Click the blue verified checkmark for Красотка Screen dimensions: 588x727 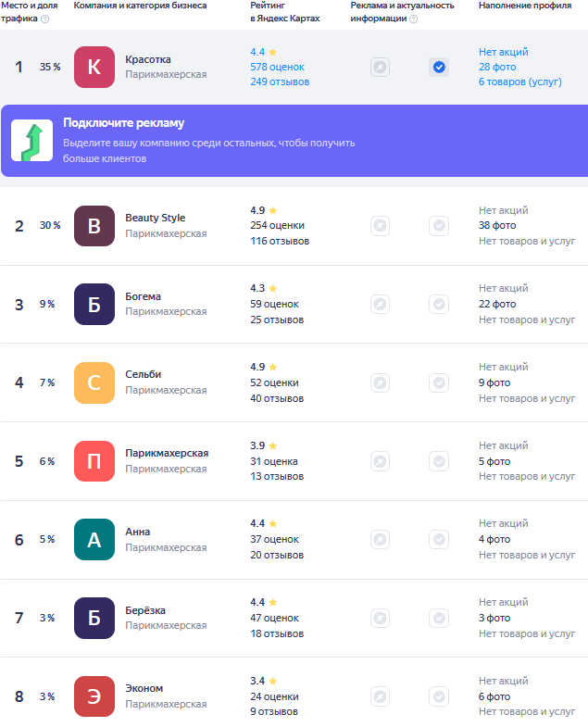[x=439, y=68]
